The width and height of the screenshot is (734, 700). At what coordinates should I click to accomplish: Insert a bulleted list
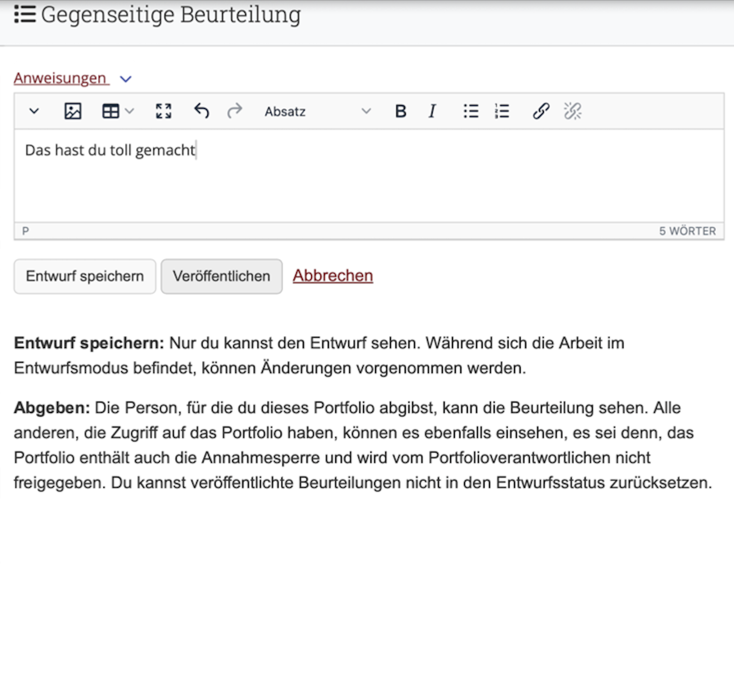[471, 111]
